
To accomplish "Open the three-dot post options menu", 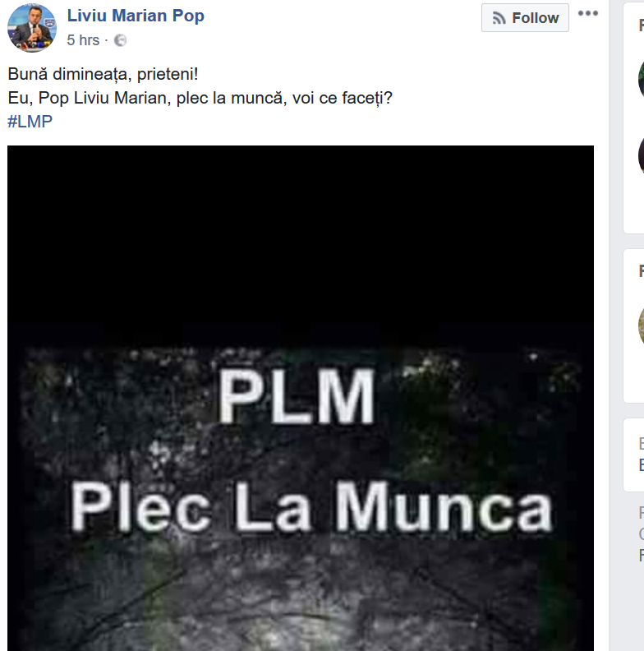I will coord(588,14).
